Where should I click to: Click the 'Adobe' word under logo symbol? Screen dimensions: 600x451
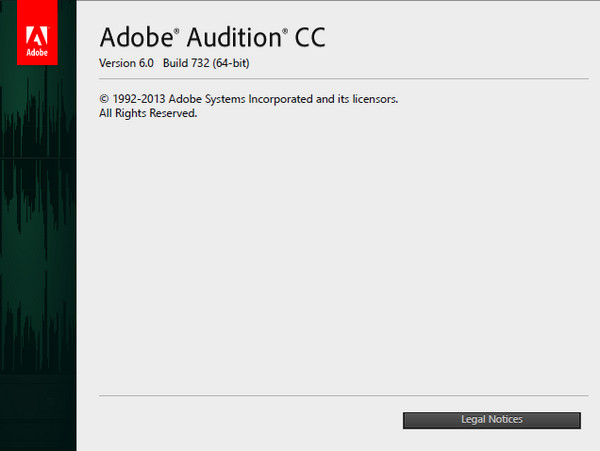tap(38, 52)
